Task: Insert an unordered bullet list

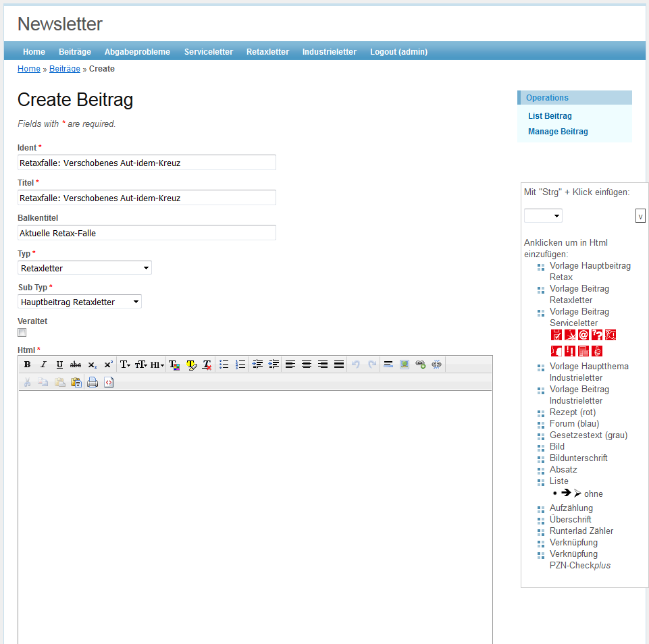Action: (x=224, y=365)
